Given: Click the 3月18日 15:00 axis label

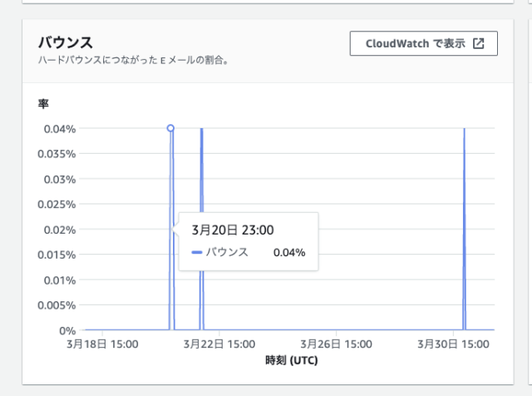Looking at the screenshot, I should click(x=102, y=344).
